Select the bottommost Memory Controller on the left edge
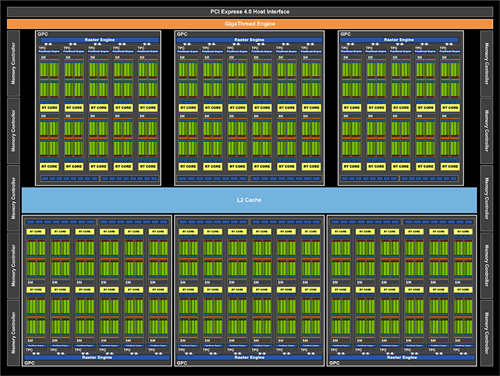500x376 pixels. point(13,333)
